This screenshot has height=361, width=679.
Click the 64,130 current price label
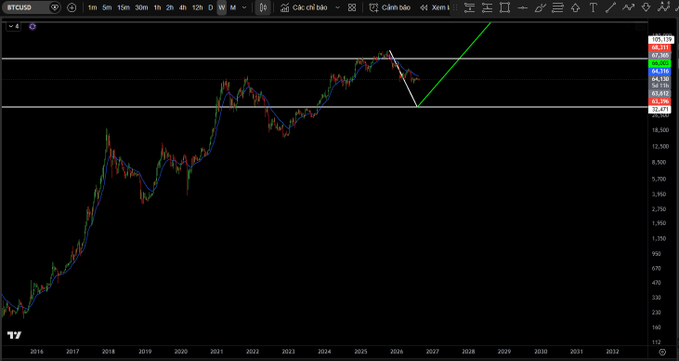(x=660, y=79)
